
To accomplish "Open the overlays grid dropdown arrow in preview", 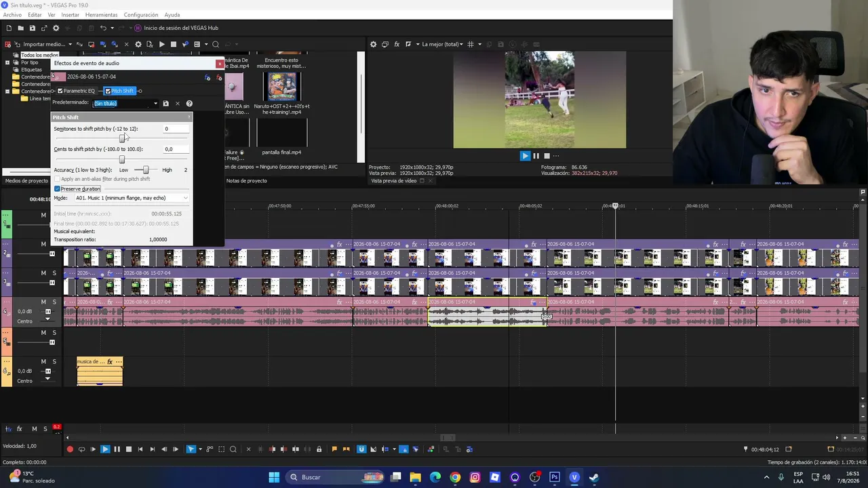I will tap(479, 44).
